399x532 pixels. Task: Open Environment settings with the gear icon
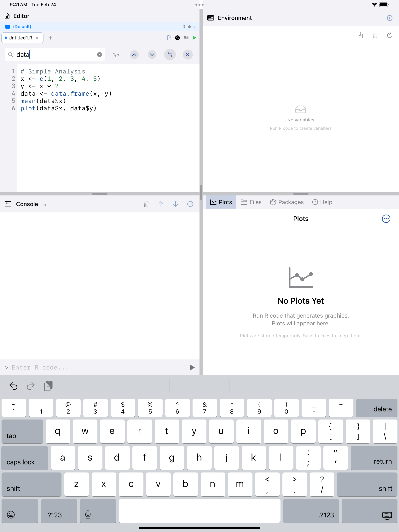point(389,18)
